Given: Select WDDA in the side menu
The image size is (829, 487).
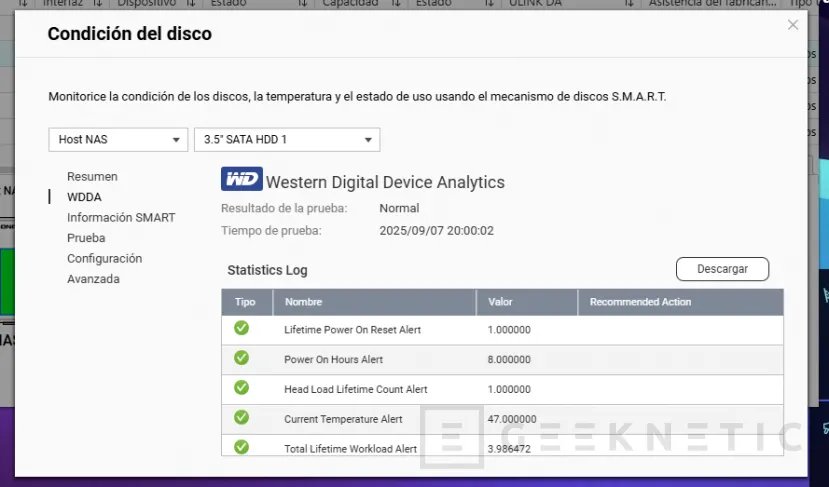Looking at the screenshot, I should (84, 197).
